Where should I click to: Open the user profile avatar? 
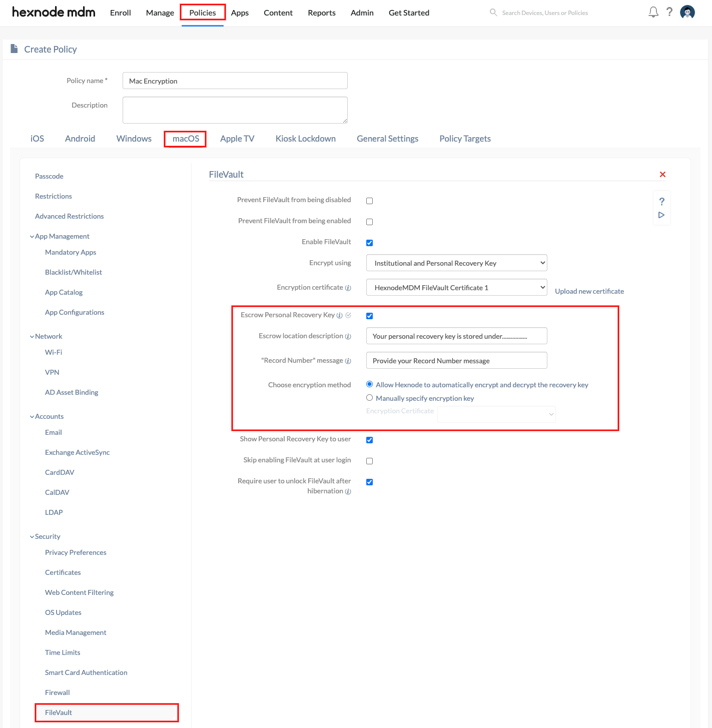[687, 12]
